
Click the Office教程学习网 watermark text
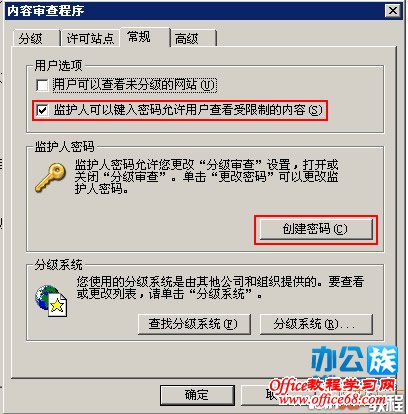point(332,386)
